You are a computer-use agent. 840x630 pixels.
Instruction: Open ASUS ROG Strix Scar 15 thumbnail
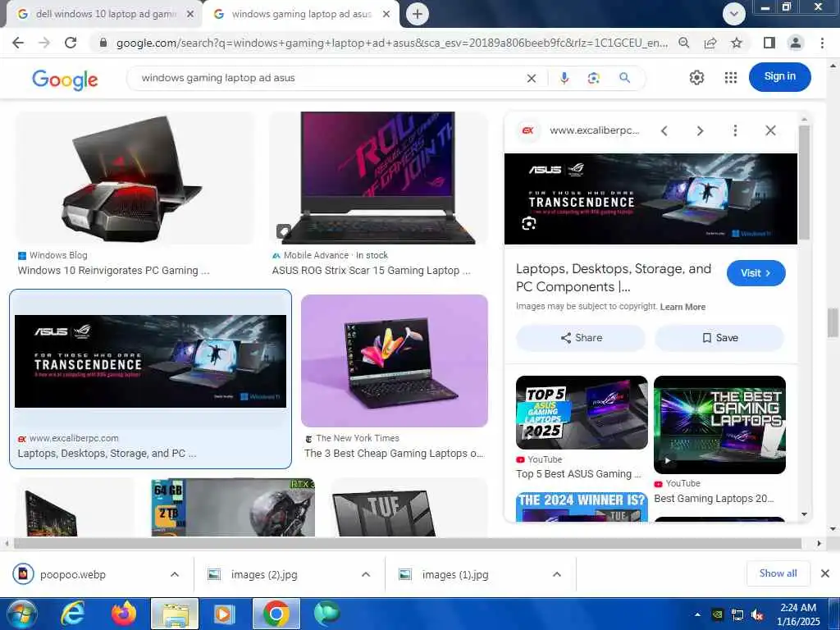[x=379, y=178]
